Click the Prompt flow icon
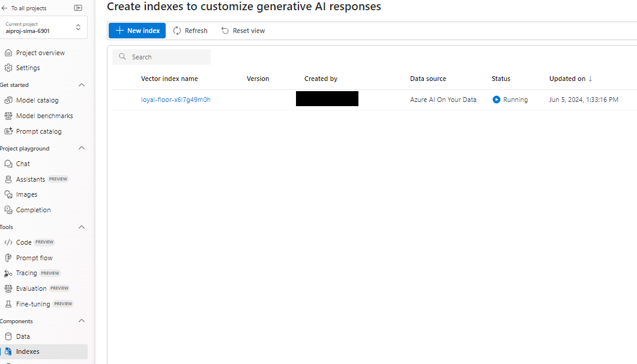Image resolution: width=637 pixels, height=364 pixels. point(8,258)
